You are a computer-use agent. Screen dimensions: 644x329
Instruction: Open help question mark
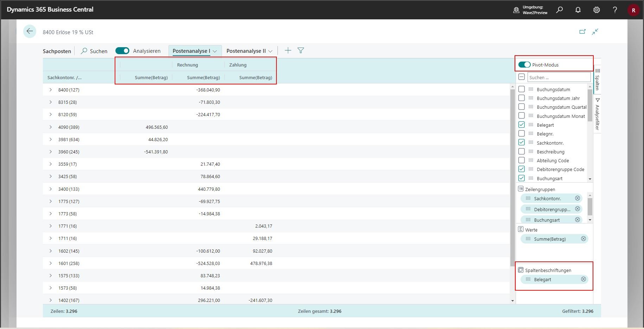coord(615,10)
